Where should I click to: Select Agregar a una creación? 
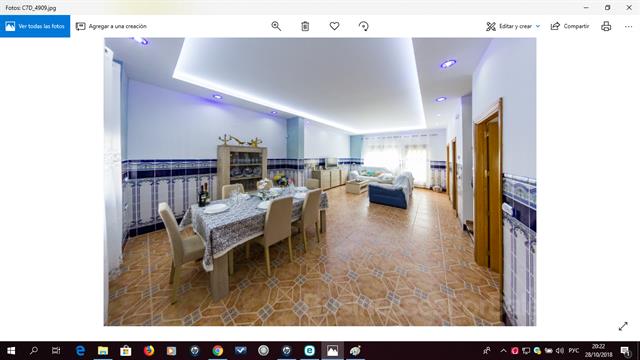(x=111, y=26)
